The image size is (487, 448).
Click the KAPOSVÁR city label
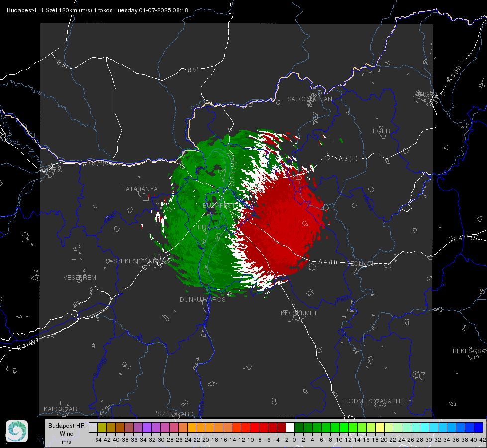60,409
